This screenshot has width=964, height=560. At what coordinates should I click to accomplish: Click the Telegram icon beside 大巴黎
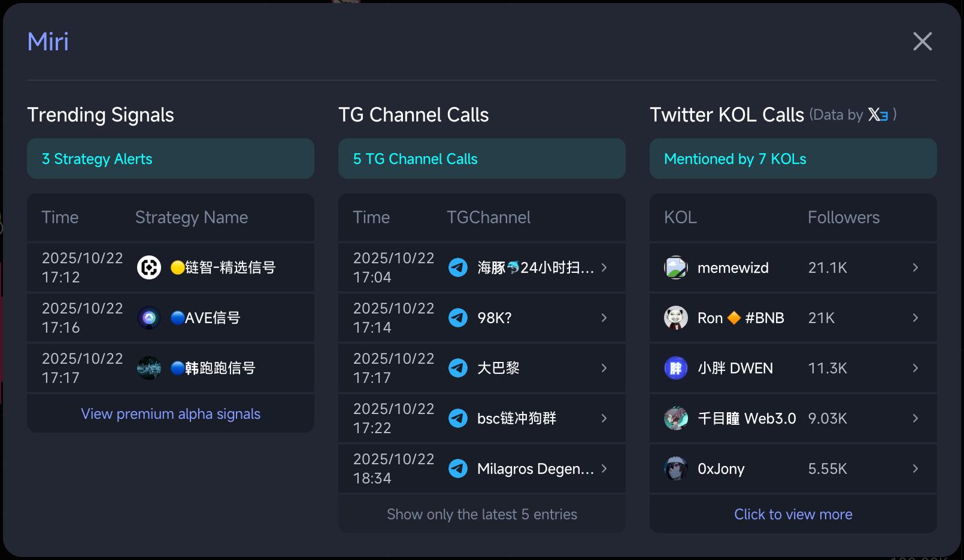pyautogui.click(x=458, y=368)
